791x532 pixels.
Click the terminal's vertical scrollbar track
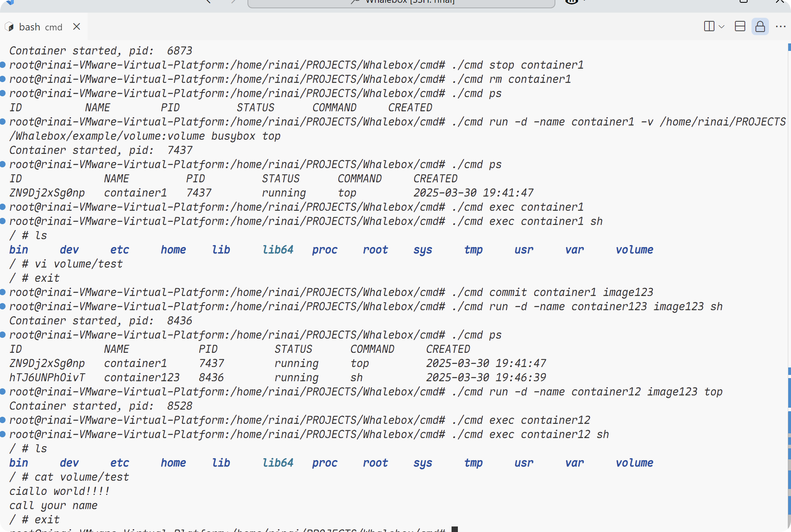coord(789,237)
